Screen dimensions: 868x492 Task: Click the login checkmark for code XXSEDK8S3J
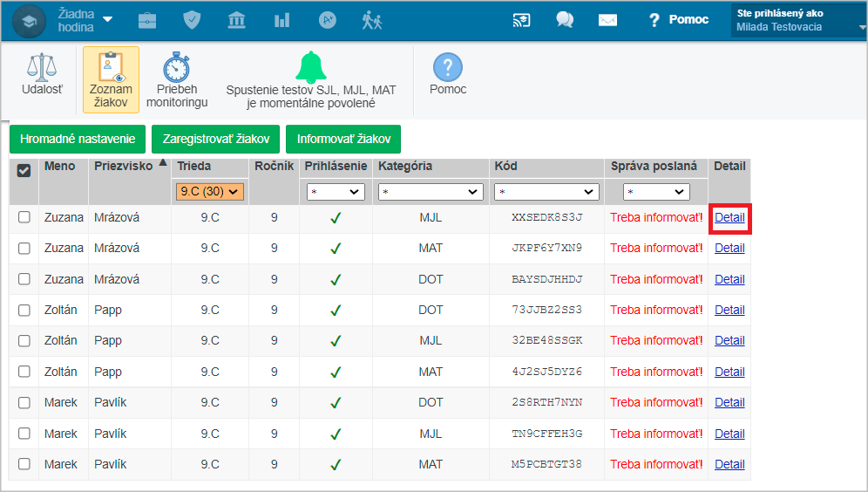pos(336,218)
